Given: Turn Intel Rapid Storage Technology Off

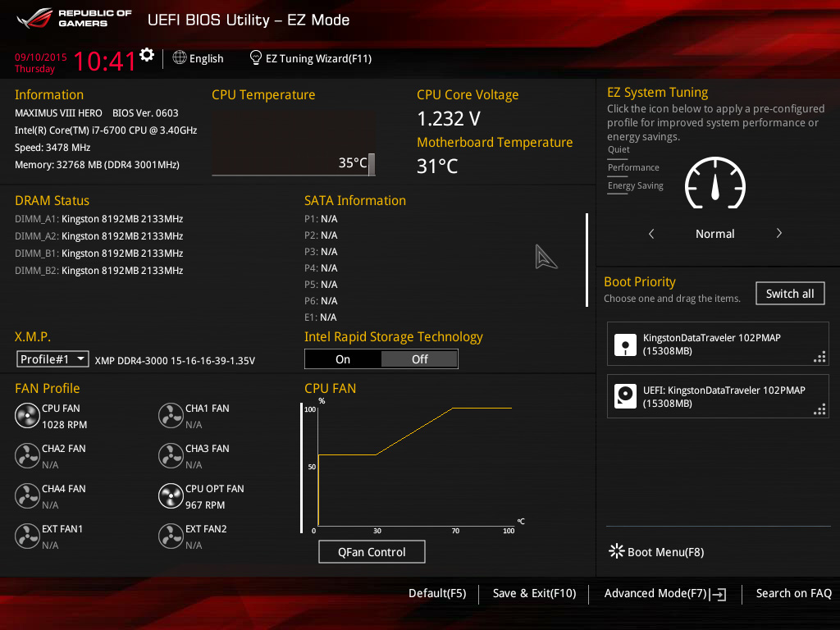Looking at the screenshot, I should [x=419, y=359].
